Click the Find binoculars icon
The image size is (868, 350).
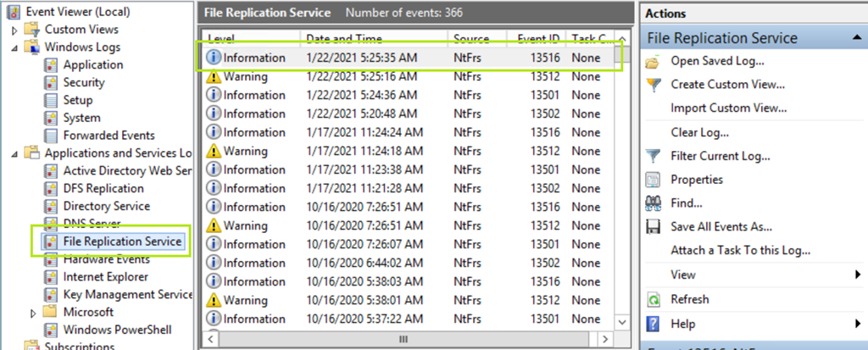653,203
